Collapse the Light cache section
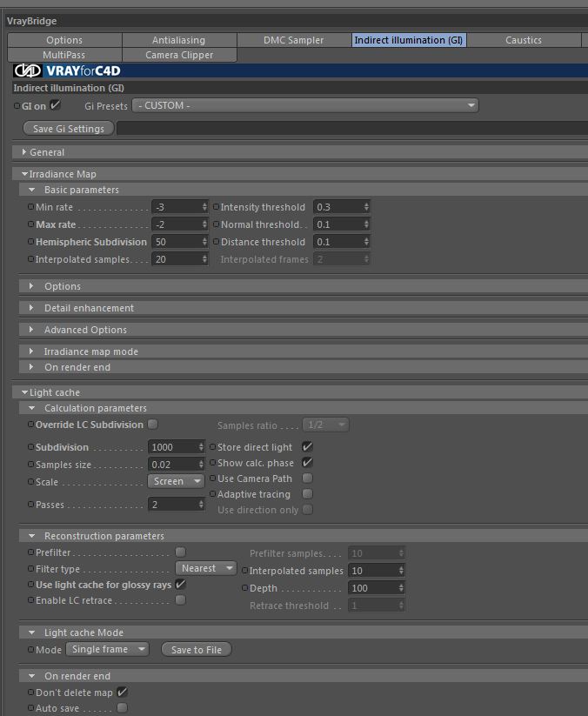Screen dimensions: 588x716 (24, 392)
